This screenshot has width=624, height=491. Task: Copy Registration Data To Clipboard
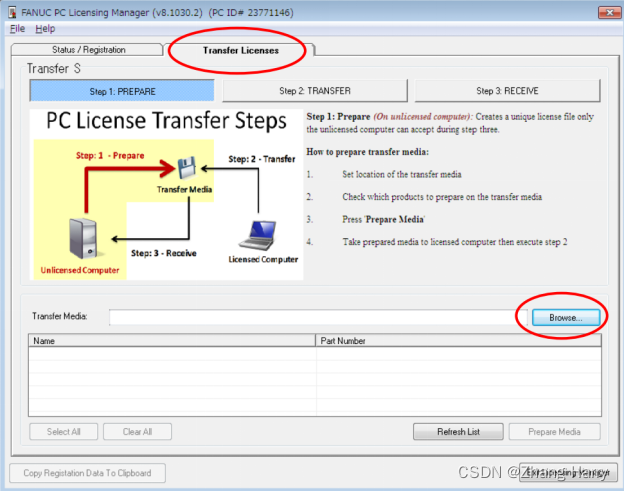87,473
